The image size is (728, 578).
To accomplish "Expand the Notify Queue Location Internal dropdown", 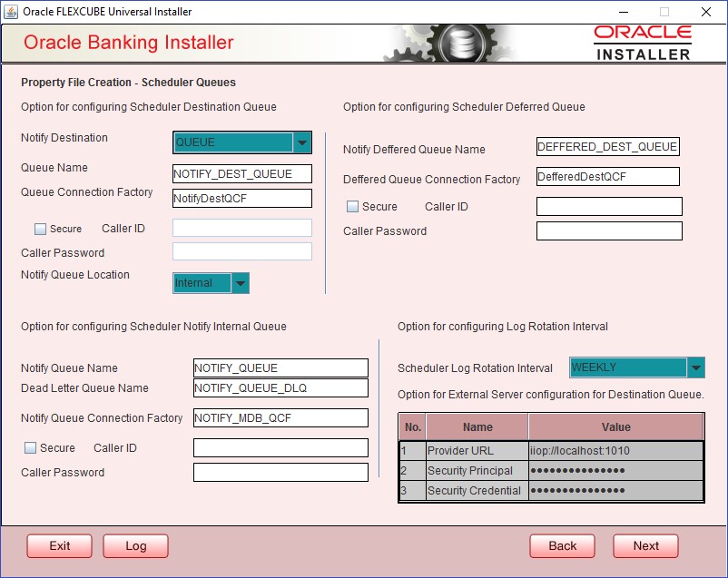I will click(x=212, y=283).
